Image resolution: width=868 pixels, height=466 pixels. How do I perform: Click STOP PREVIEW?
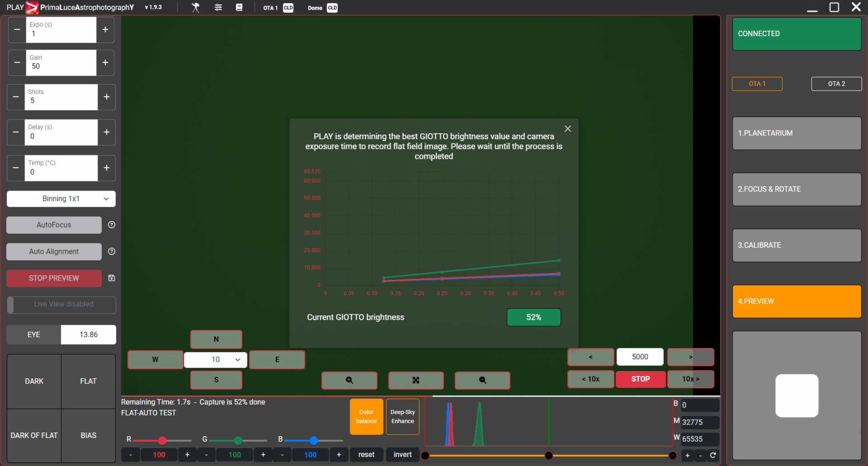(x=54, y=278)
